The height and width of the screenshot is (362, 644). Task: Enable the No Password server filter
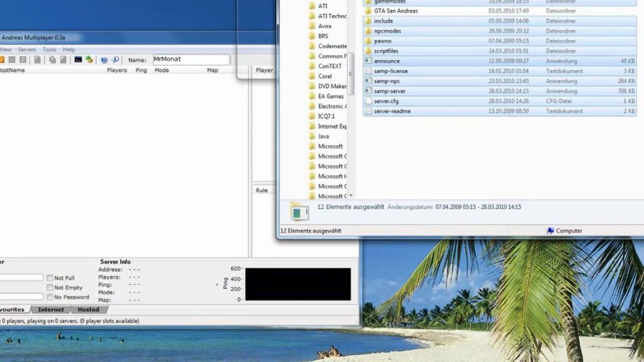pyautogui.click(x=50, y=297)
